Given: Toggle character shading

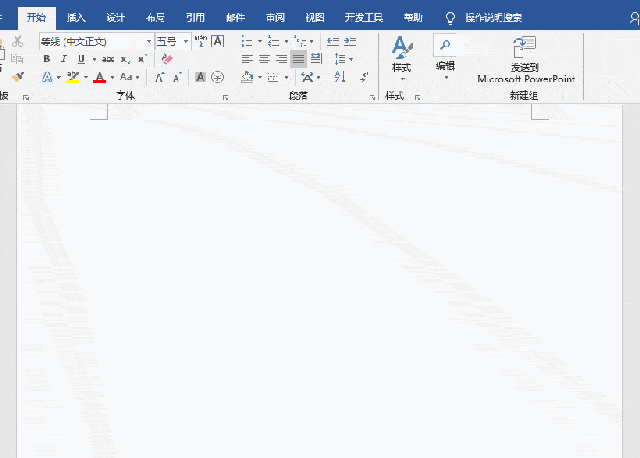Looking at the screenshot, I should pos(200,77).
